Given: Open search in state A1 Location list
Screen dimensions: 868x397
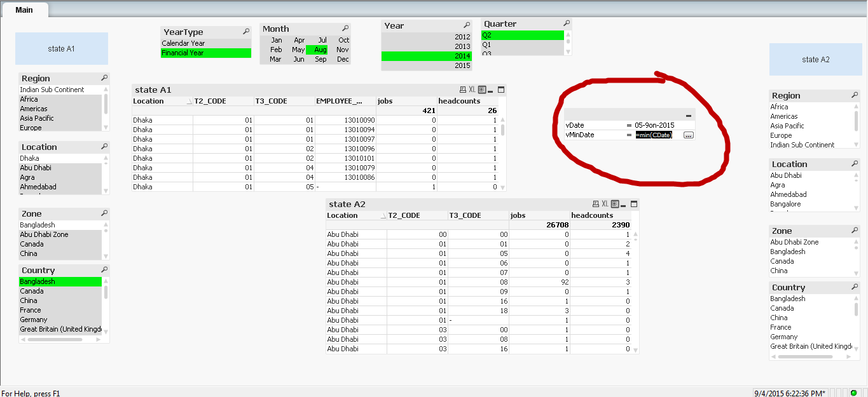Looking at the screenshot, I should click(x=104, y=147).
